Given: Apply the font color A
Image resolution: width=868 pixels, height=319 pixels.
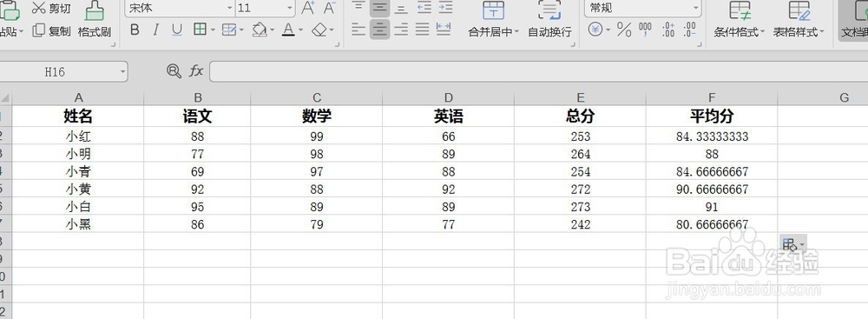Looking at the screenshot, I should 288,30.
